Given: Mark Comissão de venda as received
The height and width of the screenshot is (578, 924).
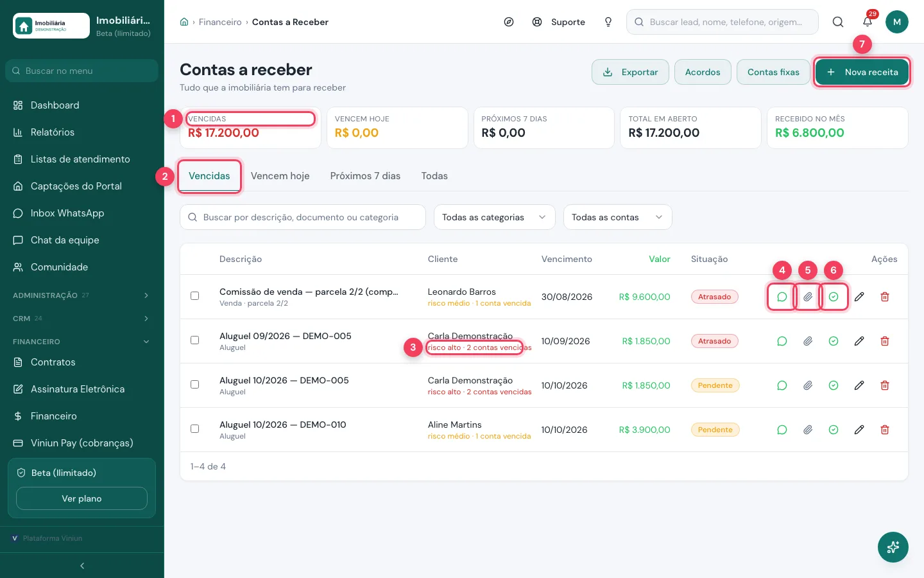Looking at the screenshot, I should (834, 297).
